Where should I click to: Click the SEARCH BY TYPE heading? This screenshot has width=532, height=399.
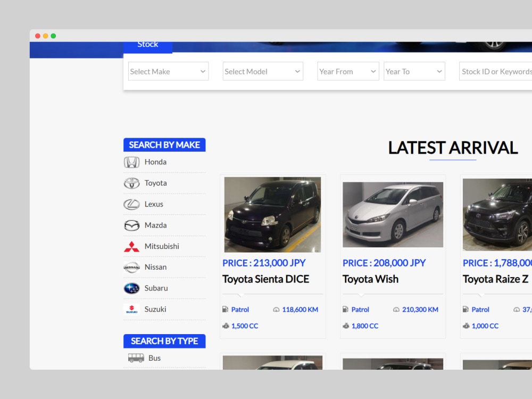(x=164, y=341)
